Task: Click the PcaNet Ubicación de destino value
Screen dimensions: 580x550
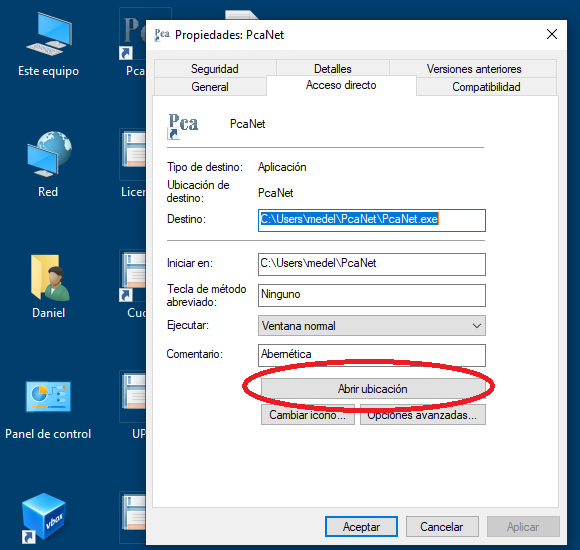Action: [276, 193]
